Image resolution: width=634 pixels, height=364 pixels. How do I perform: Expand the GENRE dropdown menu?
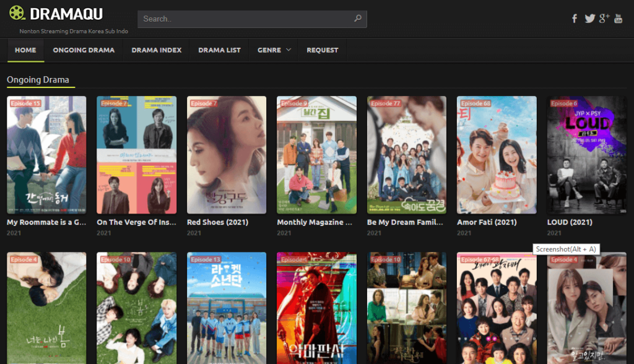click(x=274, y=50)
